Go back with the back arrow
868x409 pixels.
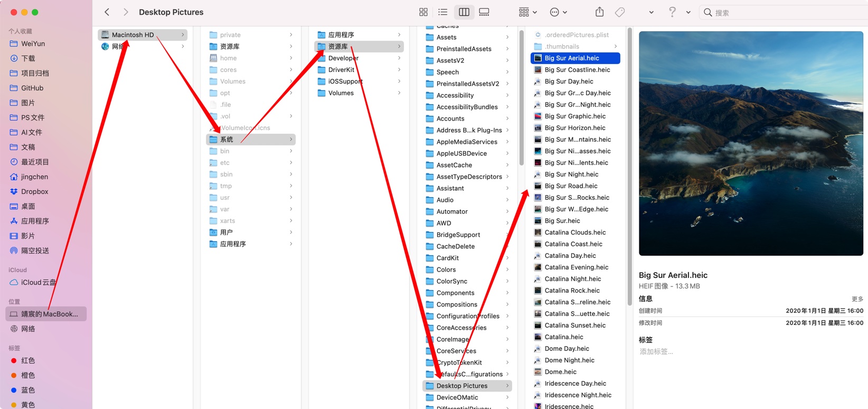pyautogui.click(x=107, y=12)
